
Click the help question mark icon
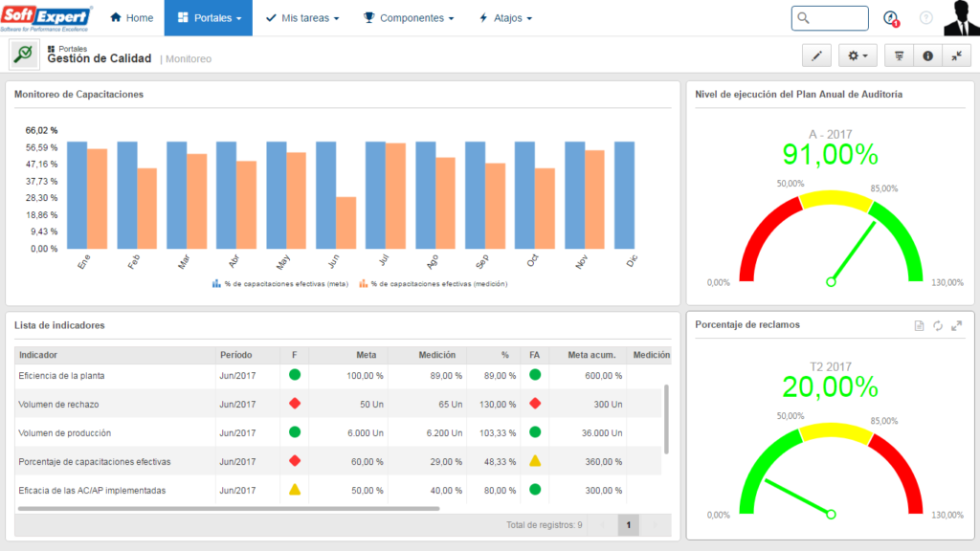click(x=925, y=18)
